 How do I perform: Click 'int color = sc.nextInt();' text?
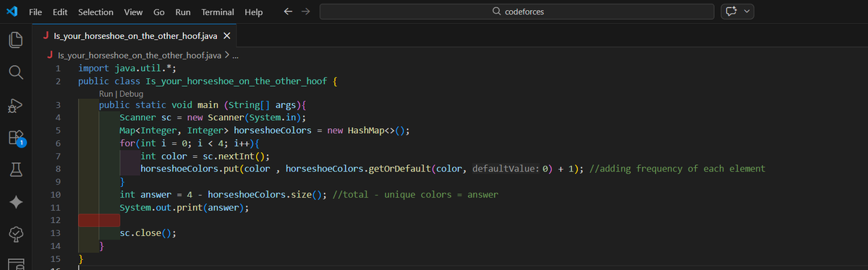click(x=205, y=156)
